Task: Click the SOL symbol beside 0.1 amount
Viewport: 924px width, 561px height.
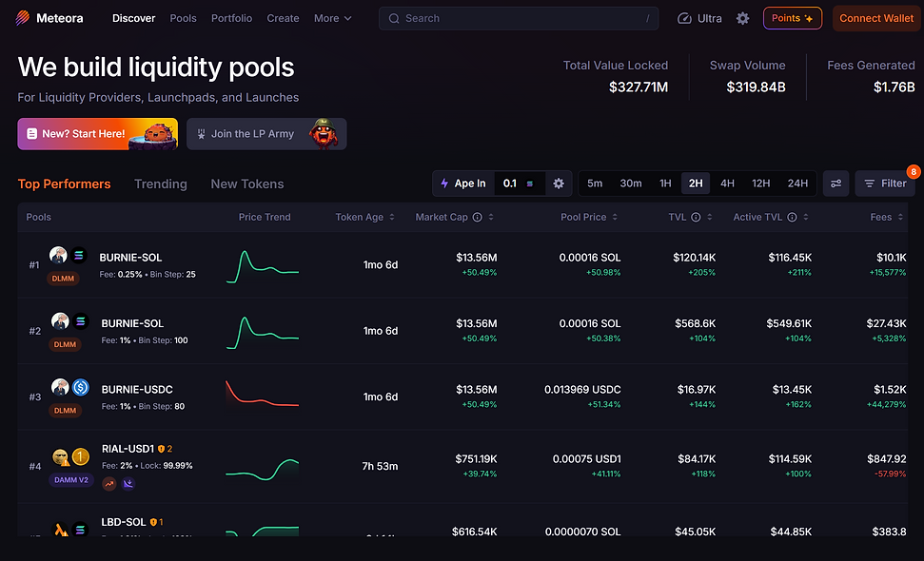Action: (x=530, y=184)
